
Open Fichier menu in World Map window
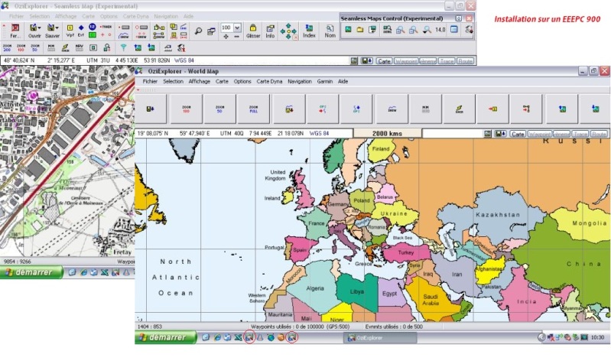pyautogui.click(x=150, y=82)
